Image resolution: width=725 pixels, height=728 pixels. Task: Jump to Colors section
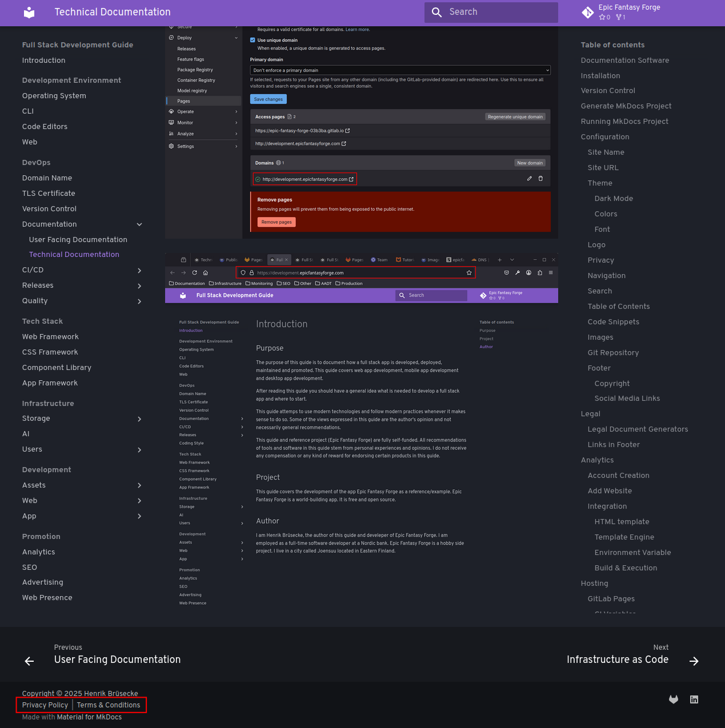(x=606, y=214)
